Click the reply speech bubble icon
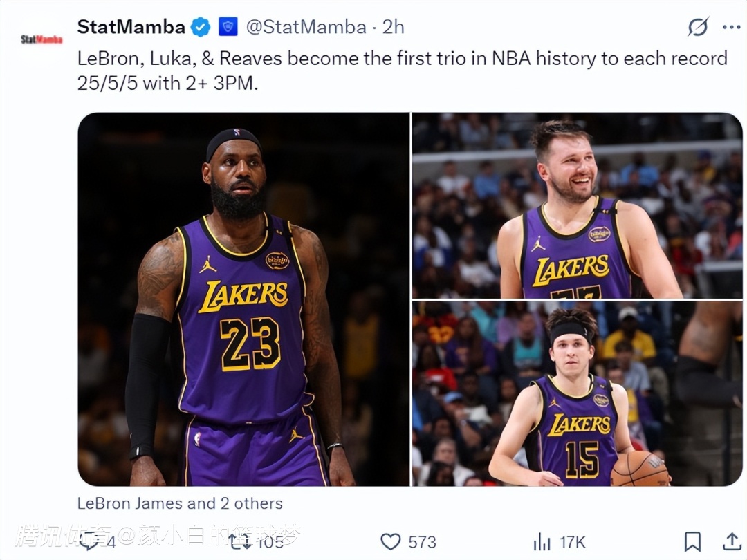This screenshot has width=747, height=560. (x=89, y=541)
